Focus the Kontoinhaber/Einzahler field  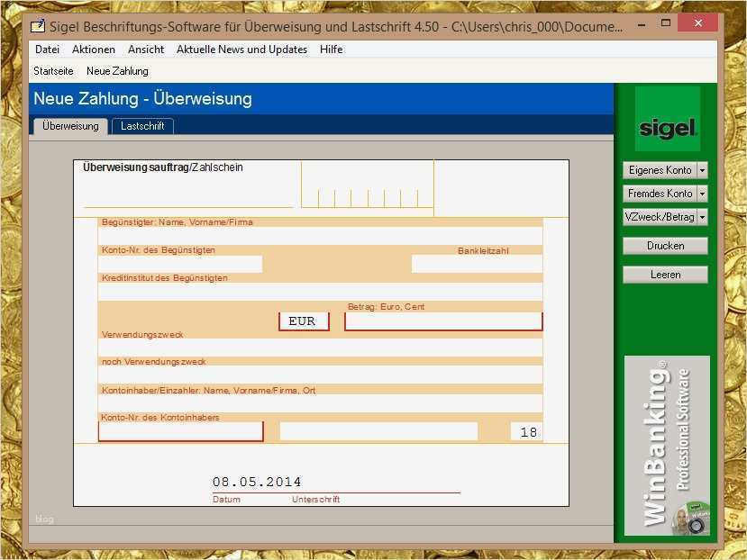click(320, 403)
